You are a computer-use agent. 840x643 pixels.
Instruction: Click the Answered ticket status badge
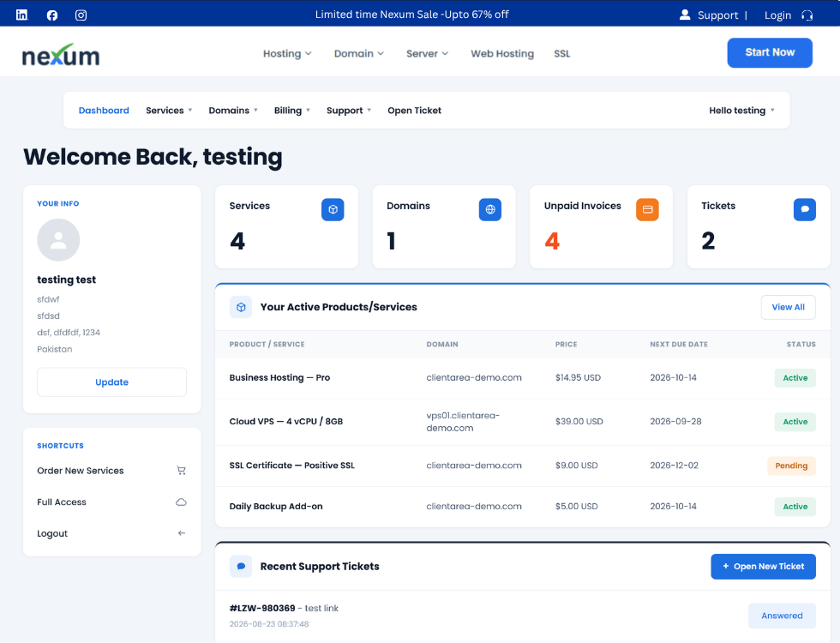pos(782,616)
